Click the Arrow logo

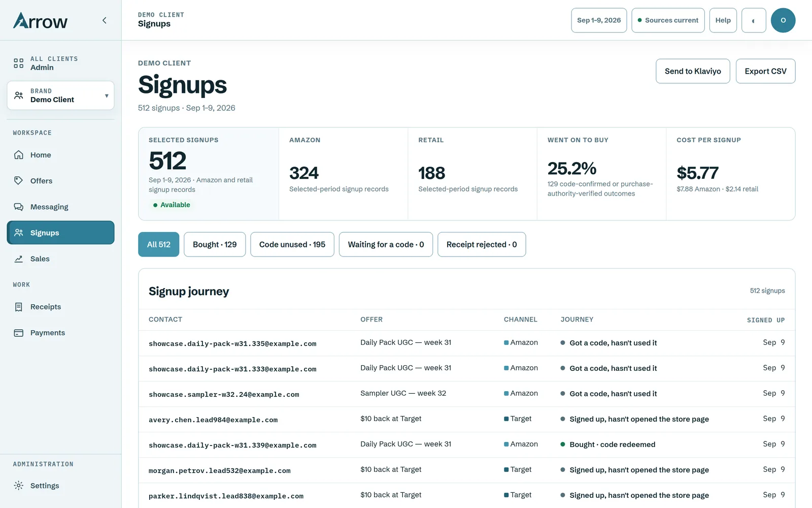coord(40,21)
